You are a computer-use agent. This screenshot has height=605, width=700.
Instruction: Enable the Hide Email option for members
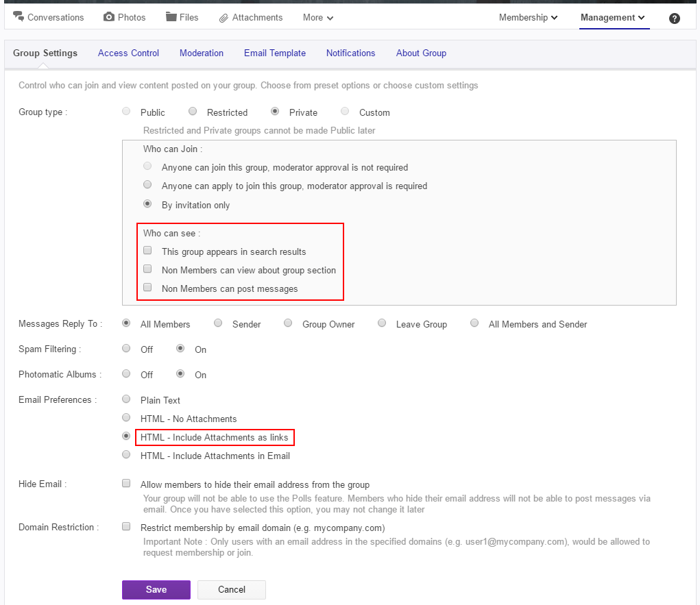click(x=126, y=482)
